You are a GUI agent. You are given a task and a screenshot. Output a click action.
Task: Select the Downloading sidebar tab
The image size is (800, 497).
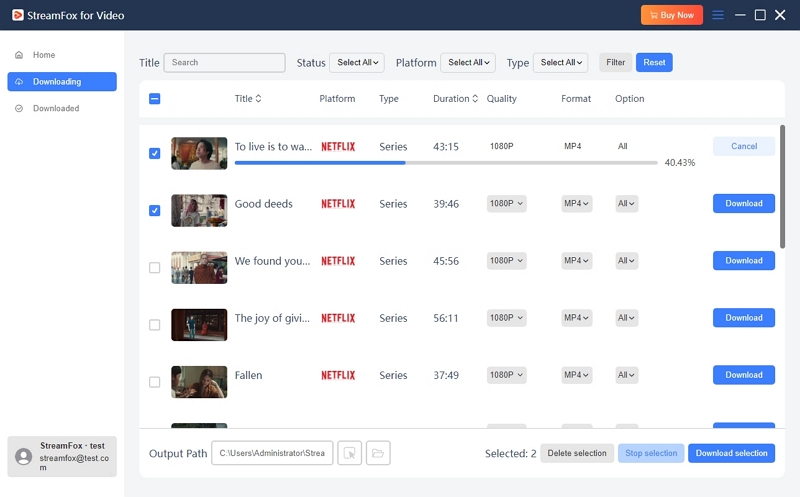click(x=62, y=82)
